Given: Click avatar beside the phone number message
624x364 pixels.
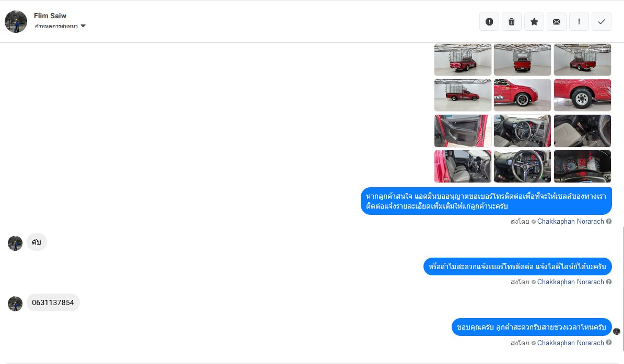Looking at the screenshot, I should (15, 304).
